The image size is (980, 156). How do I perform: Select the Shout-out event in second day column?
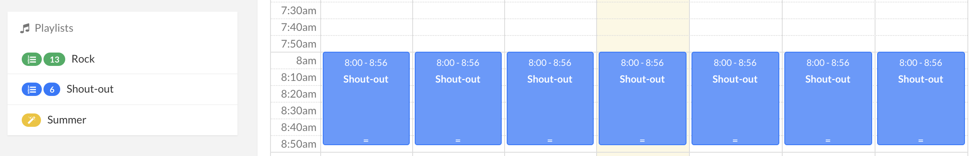[458, 98]
